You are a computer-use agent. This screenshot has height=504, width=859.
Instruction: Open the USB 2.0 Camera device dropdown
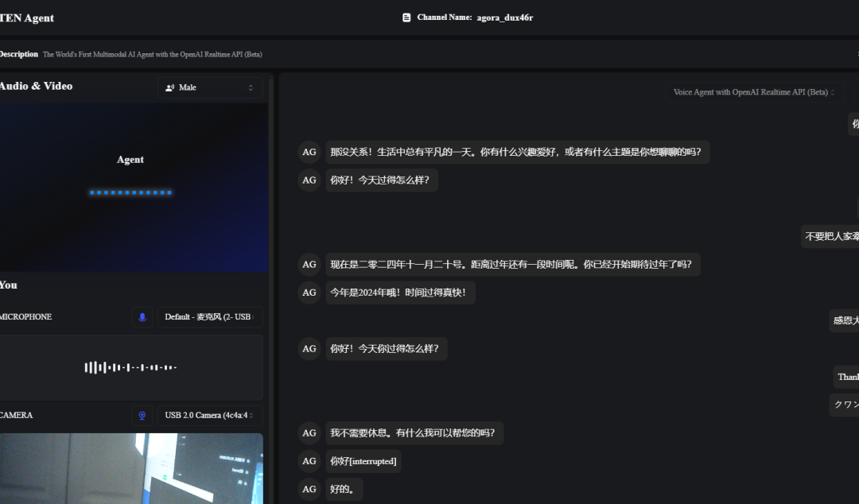(210, 415)
